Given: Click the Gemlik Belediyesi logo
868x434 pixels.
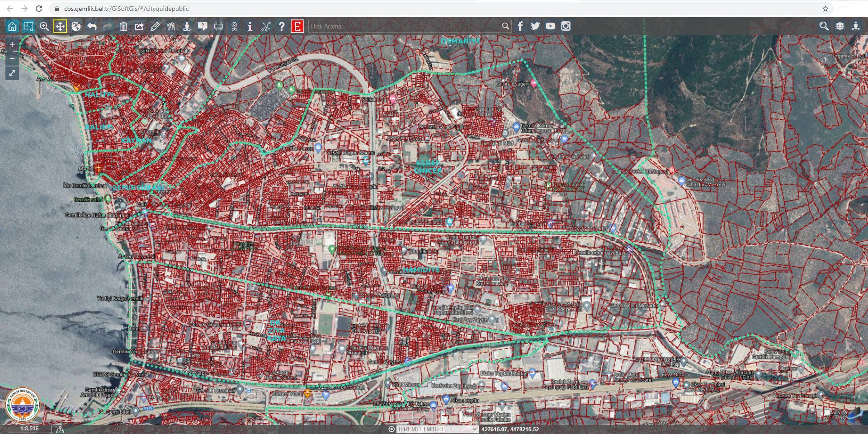Looking at the screenshot, I should tap(23, 405).
